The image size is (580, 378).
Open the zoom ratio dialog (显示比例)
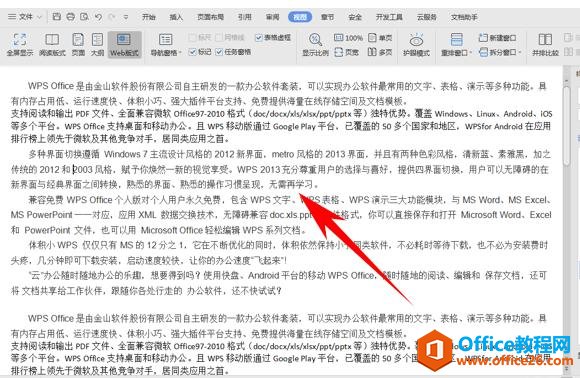click(316, 44)
